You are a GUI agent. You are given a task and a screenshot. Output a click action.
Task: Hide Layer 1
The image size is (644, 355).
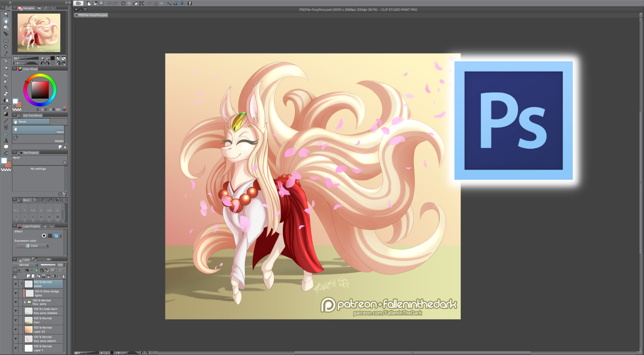[x=16, y=348]
